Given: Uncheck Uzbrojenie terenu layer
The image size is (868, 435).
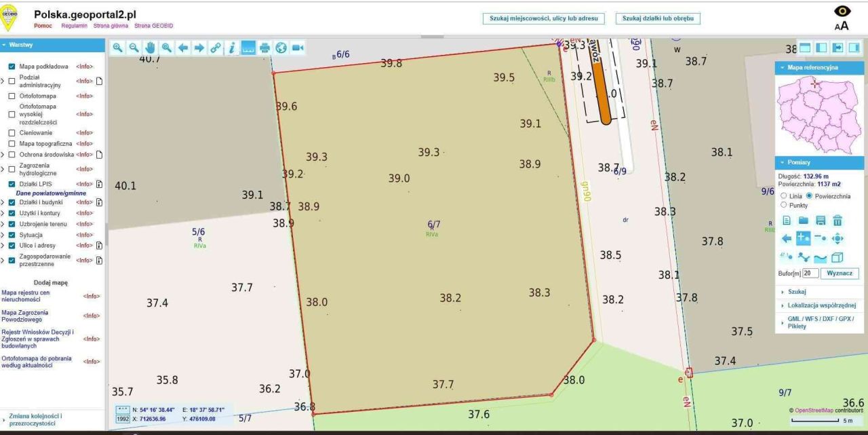Looking at the screenshot, I should click(12, 223).
